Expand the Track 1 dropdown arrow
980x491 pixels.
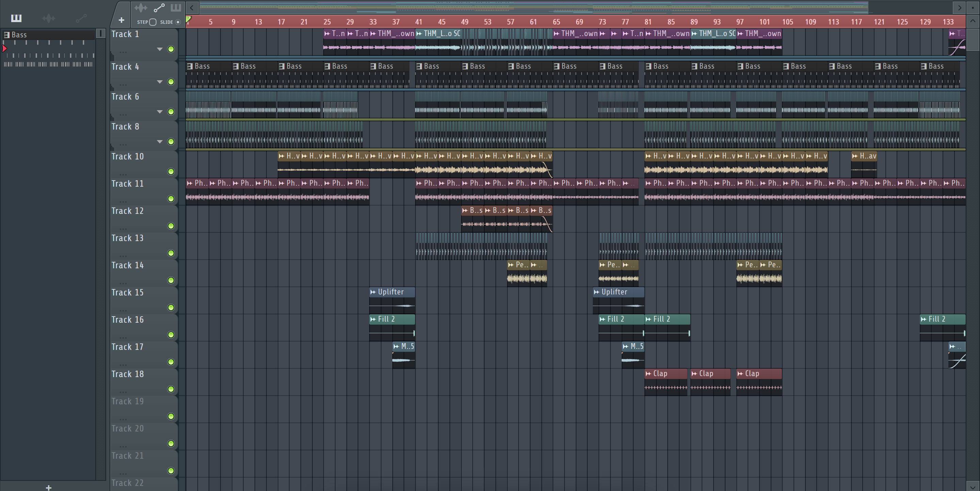(160, 49)
